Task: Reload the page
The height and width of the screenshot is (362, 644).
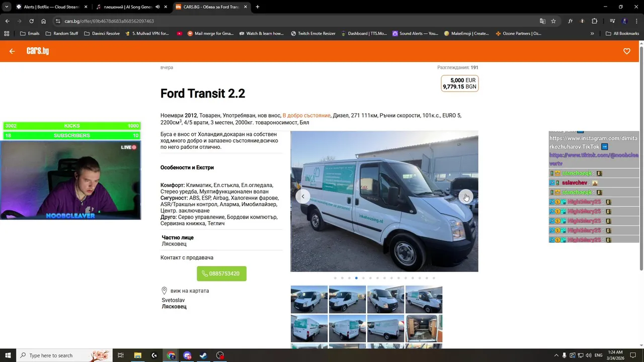Action: (31, 21)
